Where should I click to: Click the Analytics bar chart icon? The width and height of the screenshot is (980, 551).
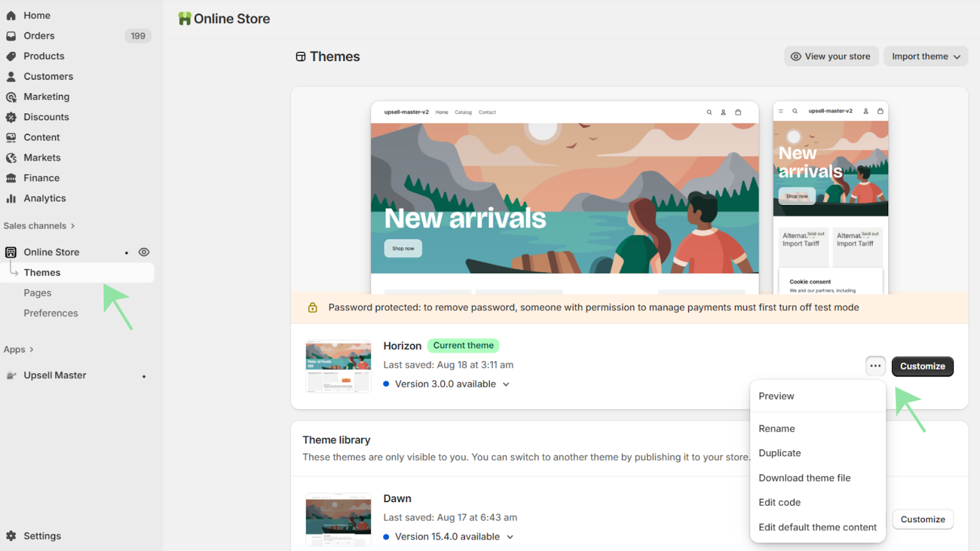pyautogui.click(x=11, y=198)
